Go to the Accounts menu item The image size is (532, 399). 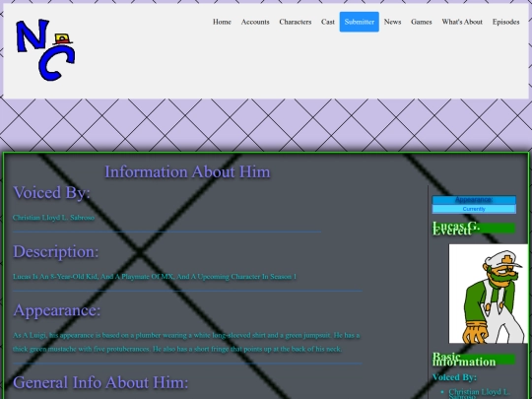(x=255, y=22)
